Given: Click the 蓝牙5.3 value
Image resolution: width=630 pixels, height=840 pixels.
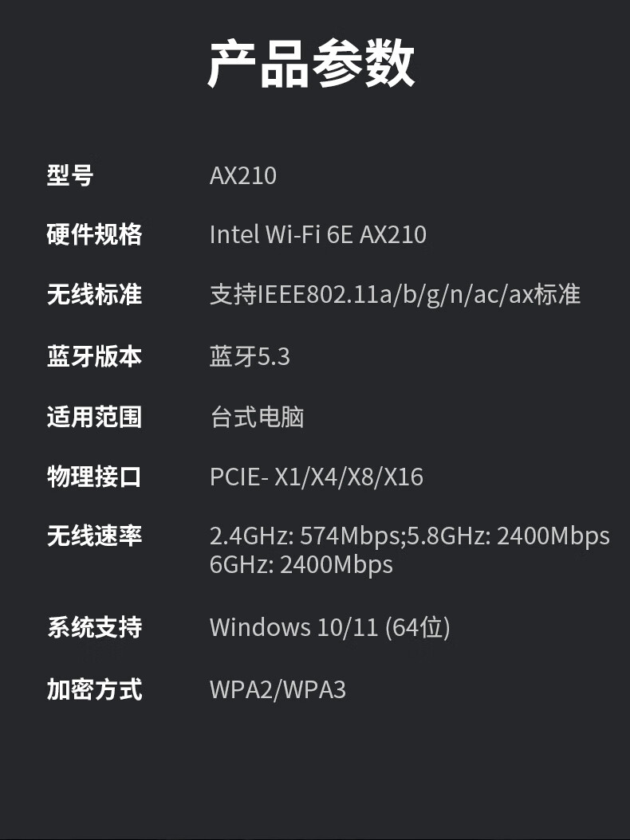Looking at the screenshot, I should [250, 356].
